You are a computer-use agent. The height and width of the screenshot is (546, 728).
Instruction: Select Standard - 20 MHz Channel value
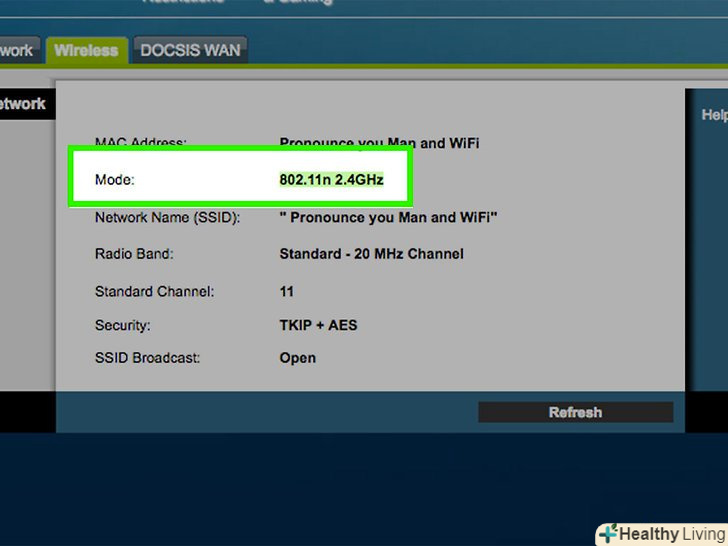[371, 254]
